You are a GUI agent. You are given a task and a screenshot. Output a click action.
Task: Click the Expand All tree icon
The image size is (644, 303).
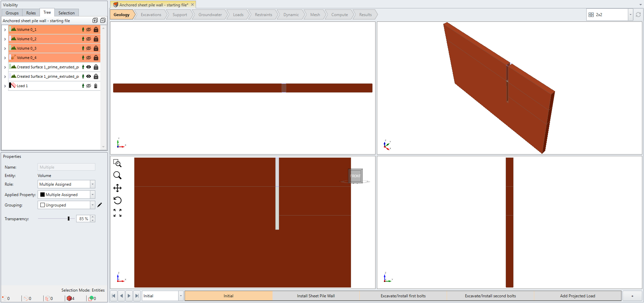95,20
